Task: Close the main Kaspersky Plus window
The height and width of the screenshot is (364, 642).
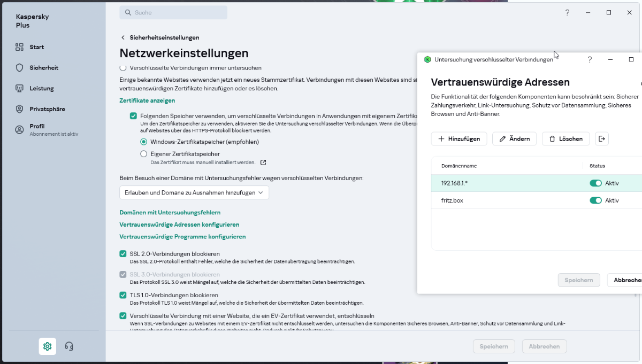Action: [630, 12]
